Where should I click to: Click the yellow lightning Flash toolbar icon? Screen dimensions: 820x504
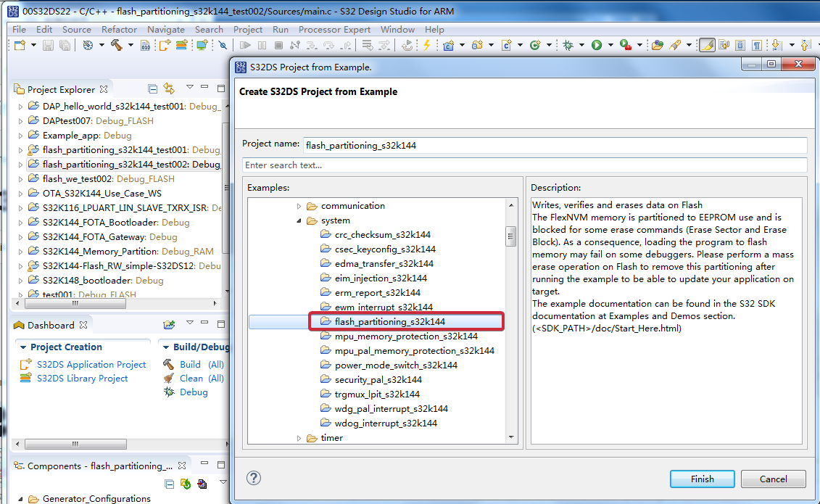427,45
